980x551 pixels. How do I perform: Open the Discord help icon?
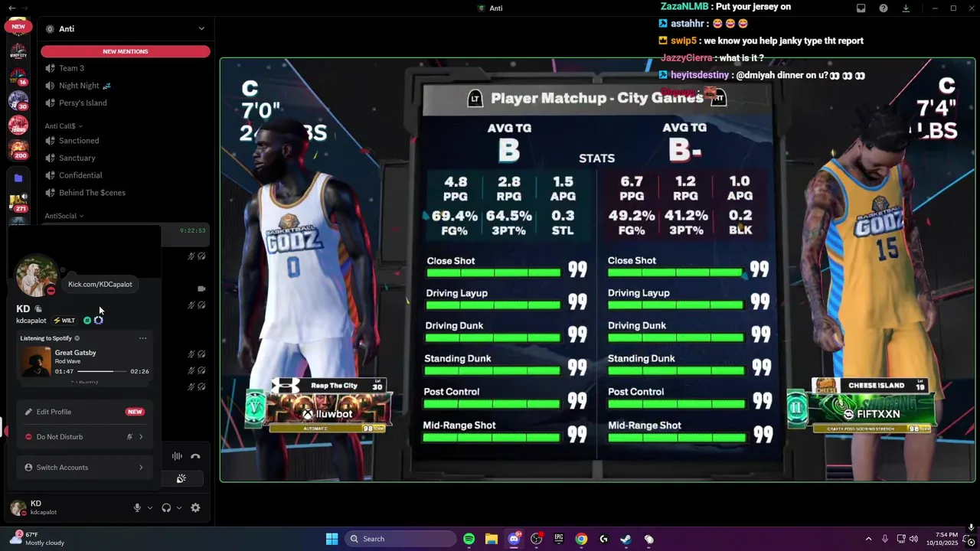(x=884, y=8)
